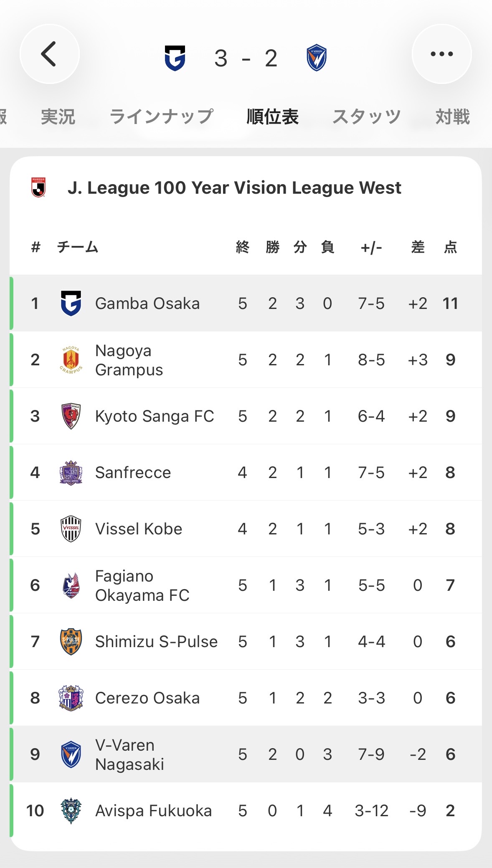Image resolution: width=492 pixels, height=868 pixels.
Task: Open J. League 100 Year Vision League West
Action: pyautogui.click(x=234, y=188)
